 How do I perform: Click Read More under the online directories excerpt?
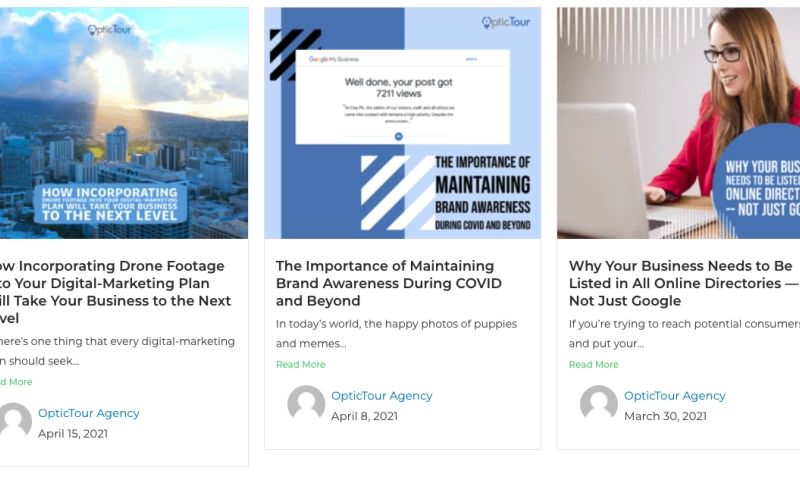[593, 364]
